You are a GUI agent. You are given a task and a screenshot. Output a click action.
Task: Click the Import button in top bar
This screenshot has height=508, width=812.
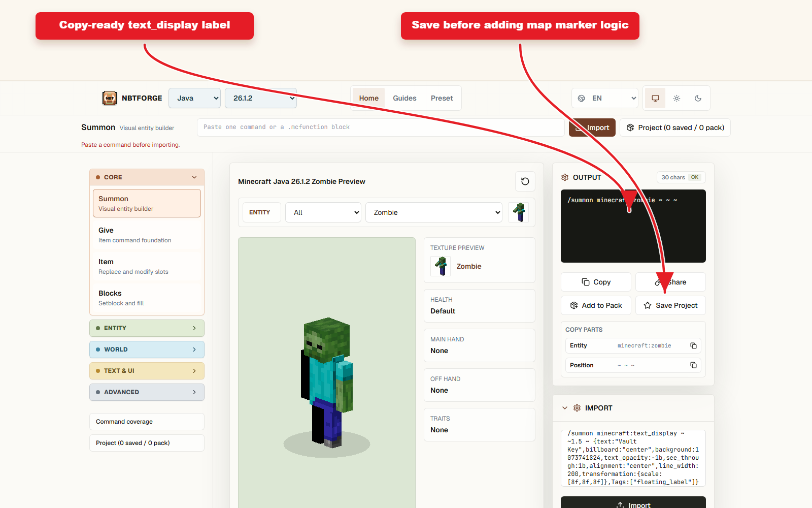pos(592,128)
